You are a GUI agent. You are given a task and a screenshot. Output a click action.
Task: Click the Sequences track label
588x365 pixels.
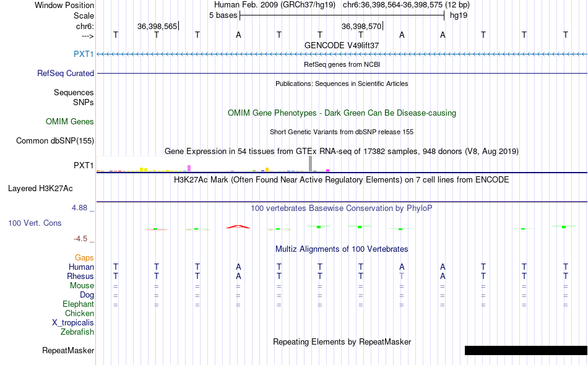click(x=74, y=92)
